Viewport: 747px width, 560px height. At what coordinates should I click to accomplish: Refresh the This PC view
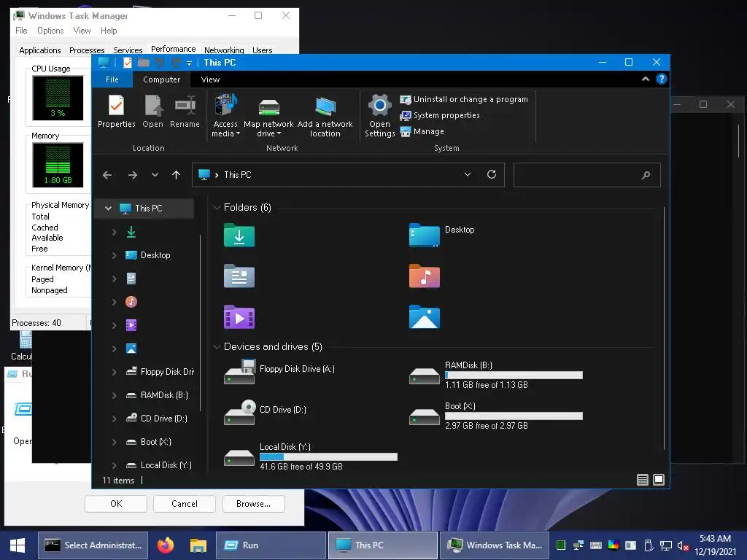pyautogui.click(x=492, y=174)
